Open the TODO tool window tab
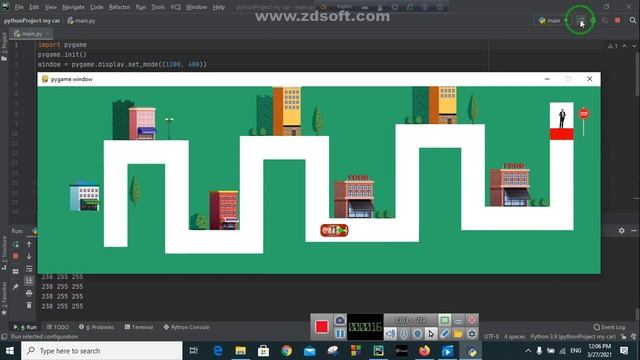Viewport: 640px width, 360px height. pyautogui.click(x=58, y=327)
